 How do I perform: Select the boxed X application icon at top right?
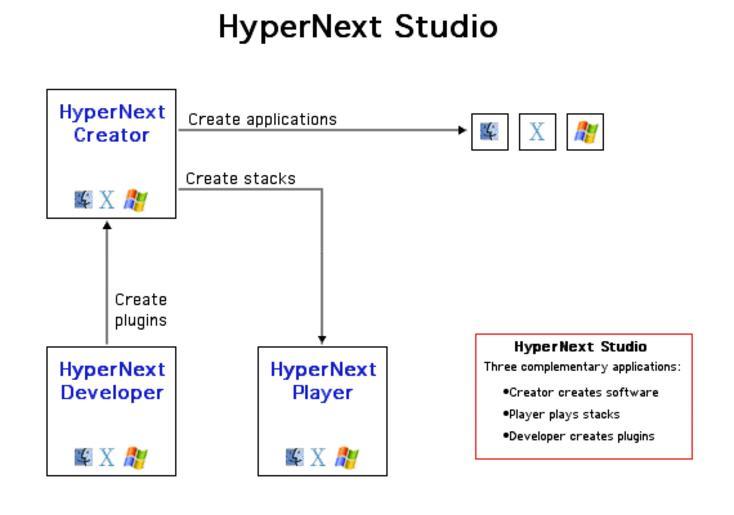click(537, 132)
